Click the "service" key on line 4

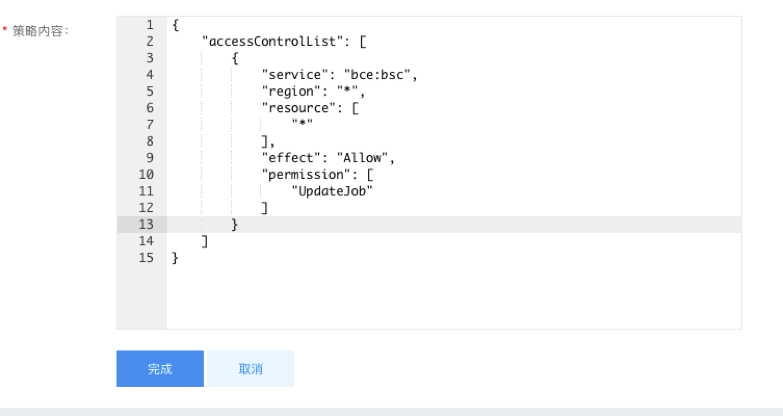(x=295, y=75)
